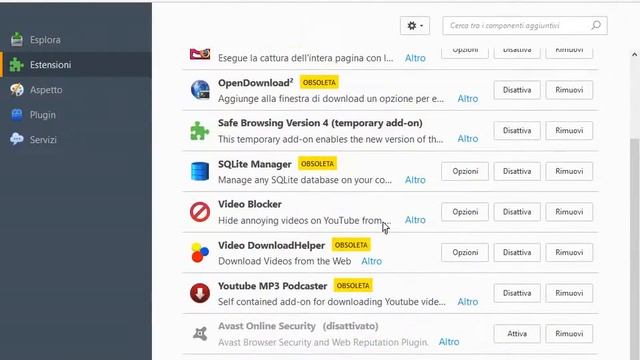The width and height of the screenshot is (640, 360).
Task: Disable Safe Browsing Version 4 add-on
Action: click(x=517, y=131)
